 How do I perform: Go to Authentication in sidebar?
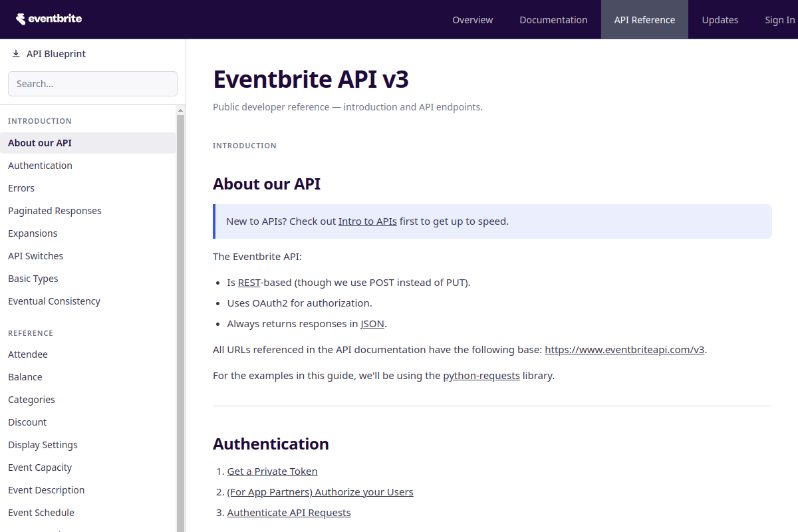[88, 166]
